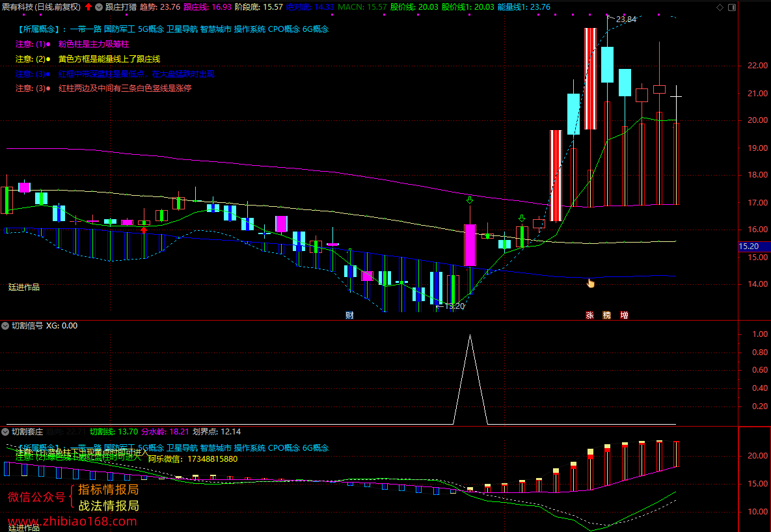The width and height of the screenshot is (771, 532).
Task: Click the 1.00 label on signal axis
Action: [x=760, y=334]
